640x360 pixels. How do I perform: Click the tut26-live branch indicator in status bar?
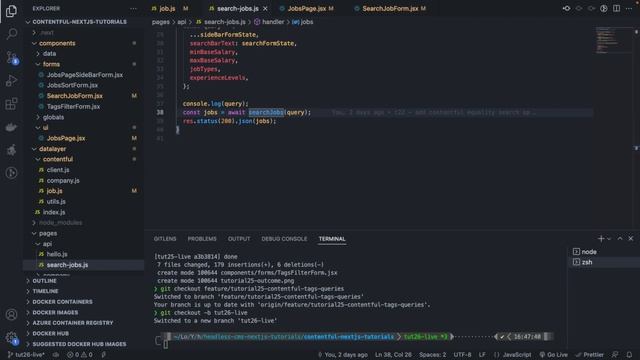[x=26, y=355]
